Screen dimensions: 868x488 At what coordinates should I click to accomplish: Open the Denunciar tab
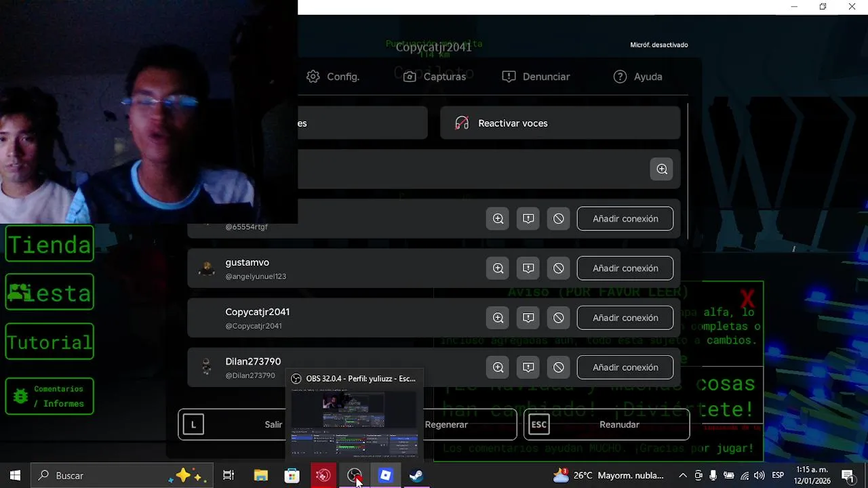coord(536,77)
